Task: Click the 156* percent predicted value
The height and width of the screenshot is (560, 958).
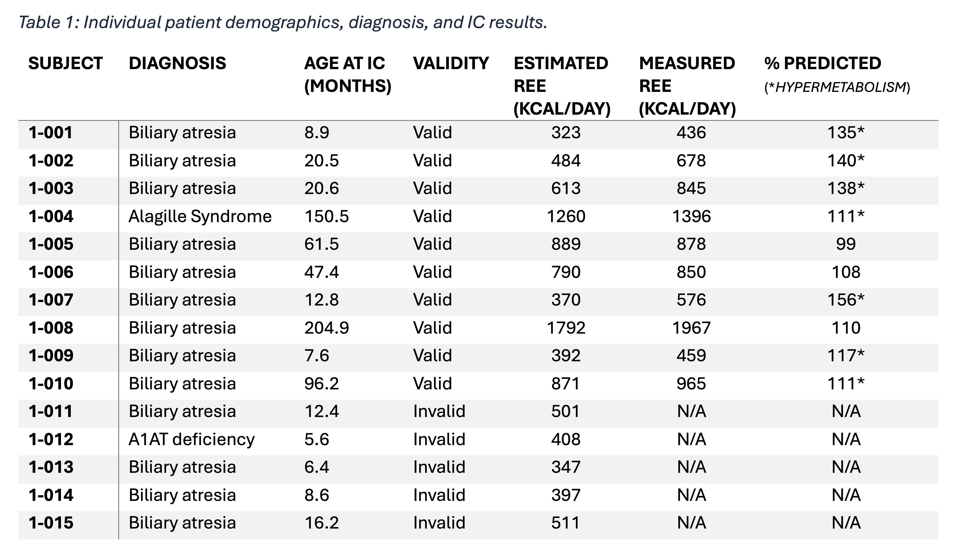Action: (x=846, y=300)
